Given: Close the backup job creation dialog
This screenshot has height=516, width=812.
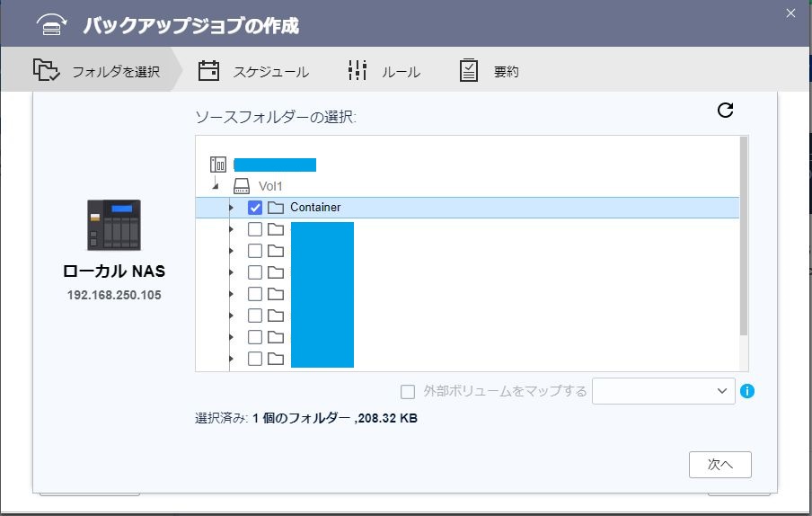Looking at the screenshot, I should click(790, 13).
